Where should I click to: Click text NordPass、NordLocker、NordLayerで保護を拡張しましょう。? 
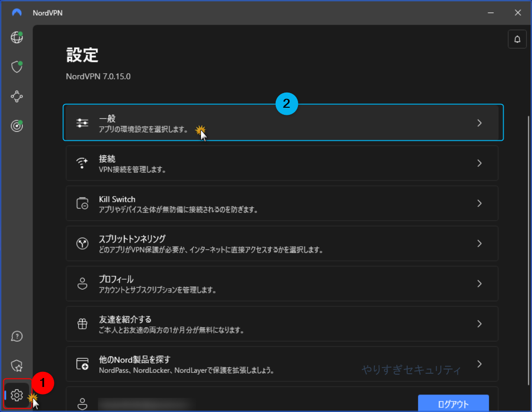(187, 370)
